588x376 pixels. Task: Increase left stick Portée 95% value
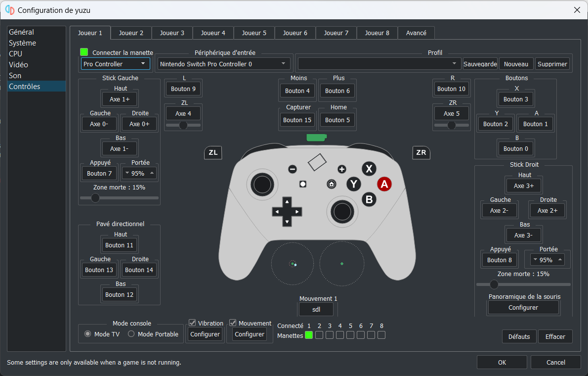coord(152,173)
